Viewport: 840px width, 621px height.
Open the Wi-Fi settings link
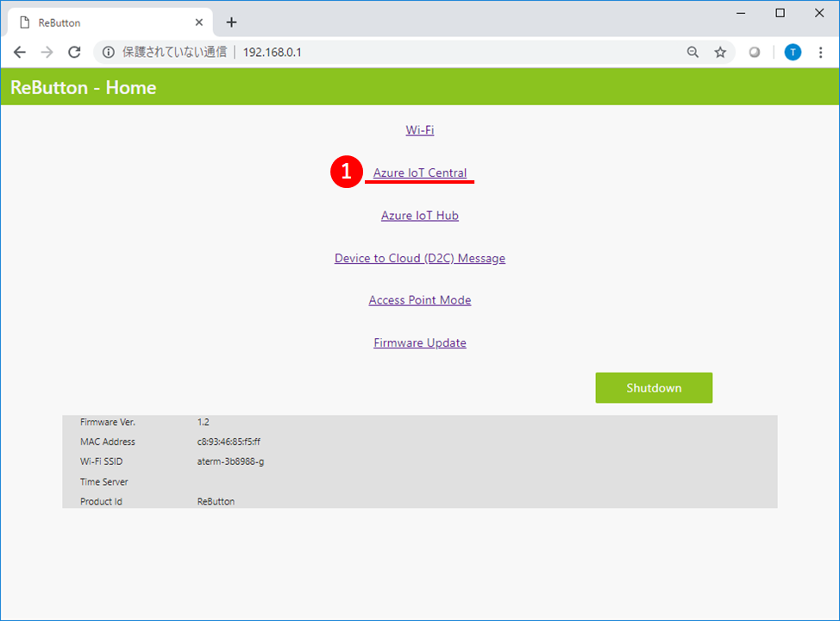(x=419, y=130)
